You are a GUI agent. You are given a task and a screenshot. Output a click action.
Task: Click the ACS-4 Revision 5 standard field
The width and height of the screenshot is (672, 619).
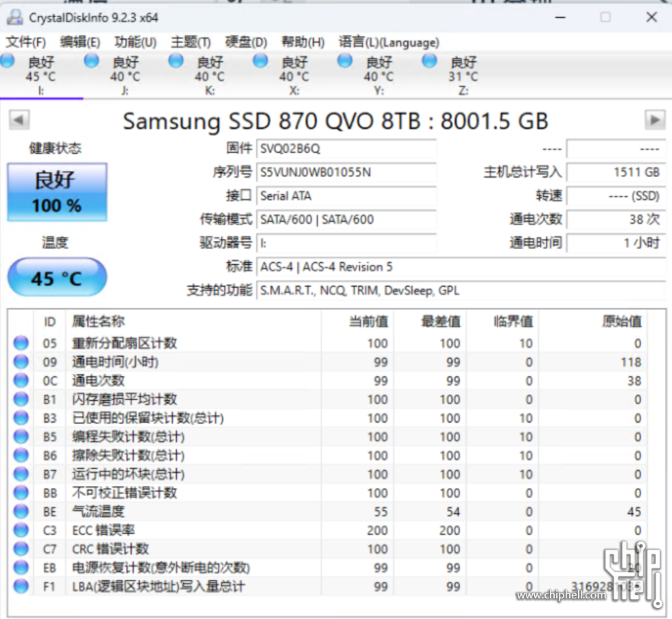pos(461,267)
